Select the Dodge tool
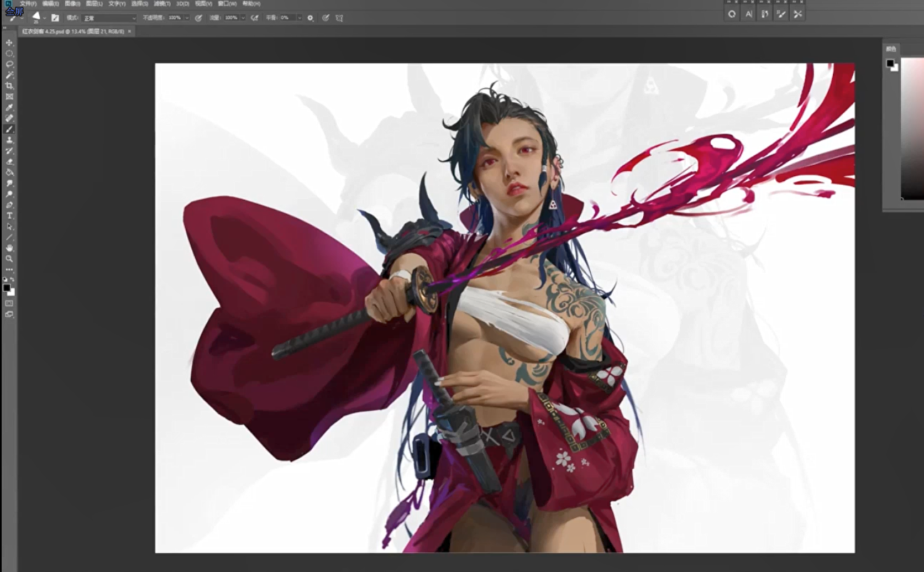This screenshot has height=572, width=924. coord(9,194)
